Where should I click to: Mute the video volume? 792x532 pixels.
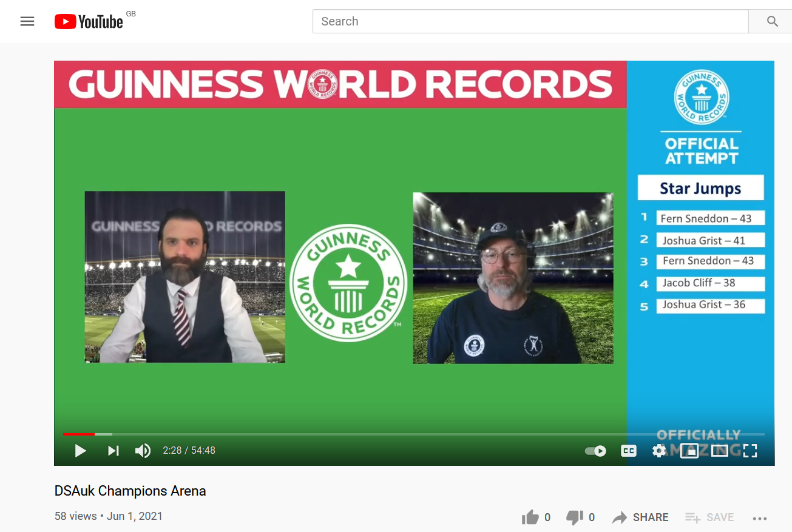pos(143,451)
